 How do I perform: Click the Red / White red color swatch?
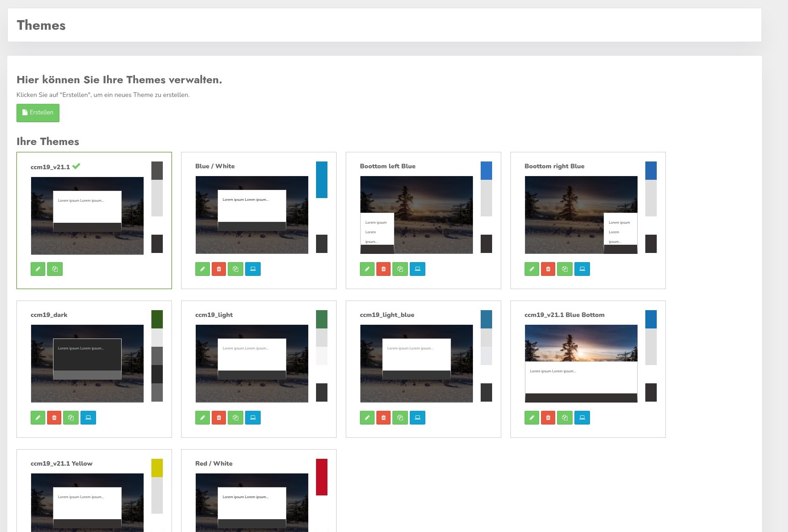(322, 477)
